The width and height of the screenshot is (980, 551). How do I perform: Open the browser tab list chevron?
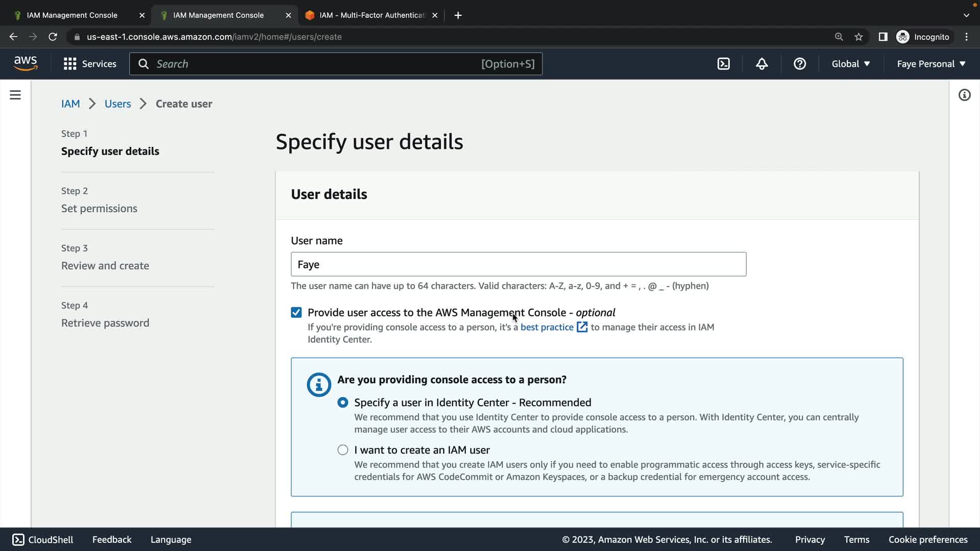[966, 15]
